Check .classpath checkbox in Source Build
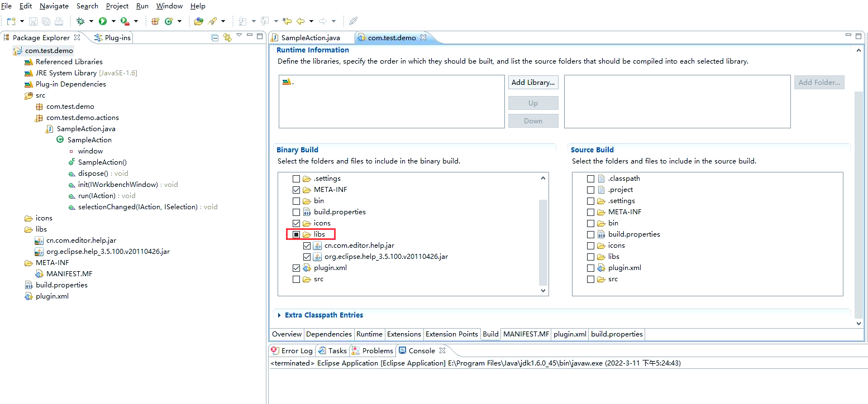Screen dimensions: 868x404 590,179
